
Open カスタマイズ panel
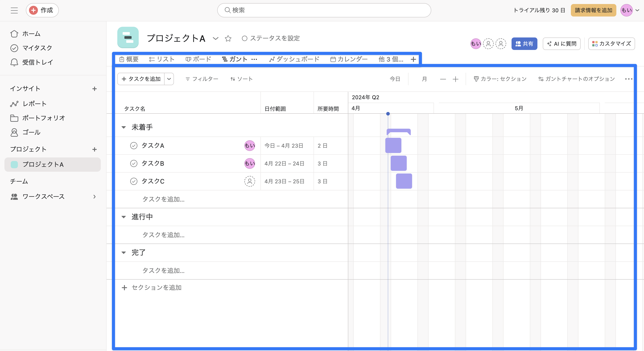coord(611,44)
